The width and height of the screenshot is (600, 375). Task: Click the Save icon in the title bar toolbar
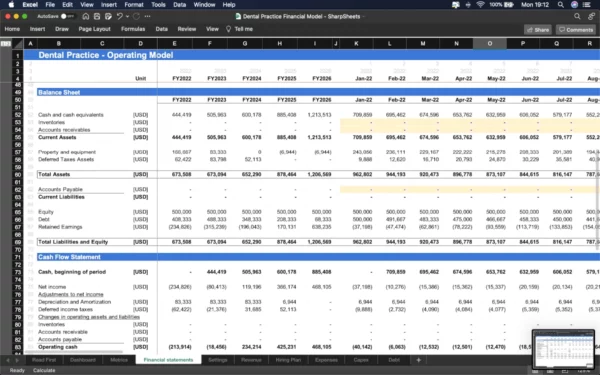(97, 16)
